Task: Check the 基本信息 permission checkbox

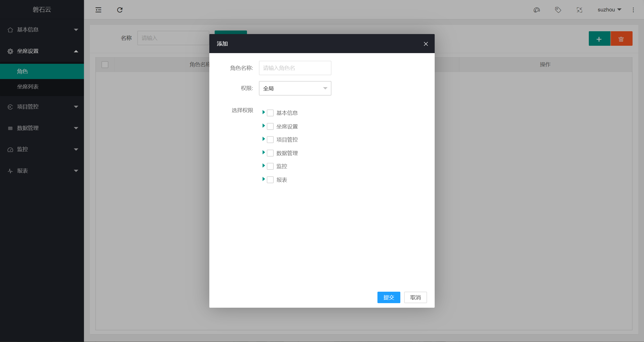Action: (270, 113)
